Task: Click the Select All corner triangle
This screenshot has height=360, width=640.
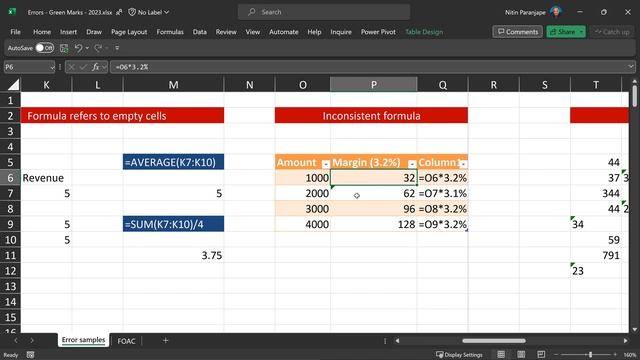Action: click(x=13, y=84)
